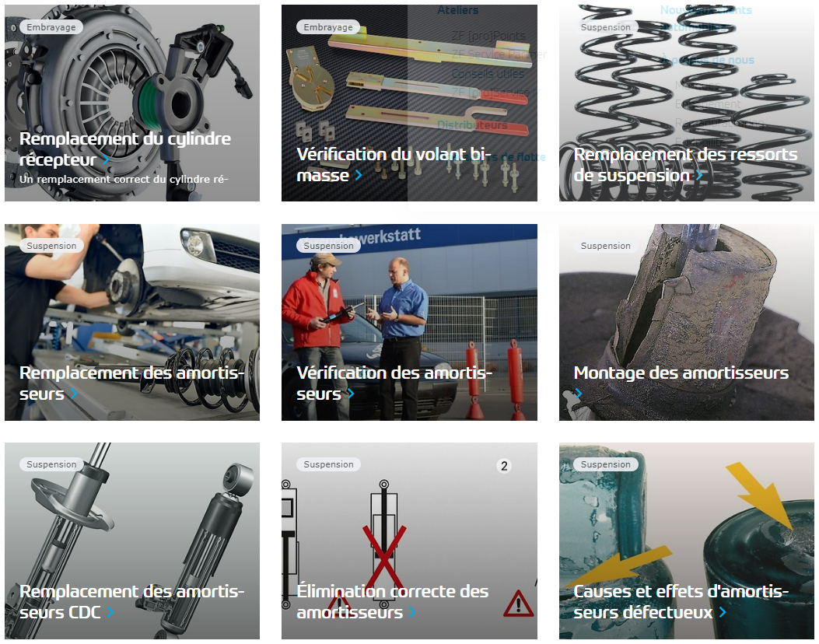Screen dimensions: 819x644
Task: Click the arrow after "Causes et effets d'amortisseurs défectueux"
Action: 723,612
